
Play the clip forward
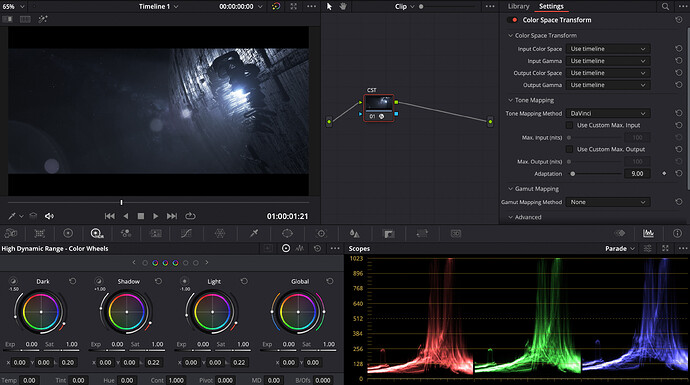(155, 216)
